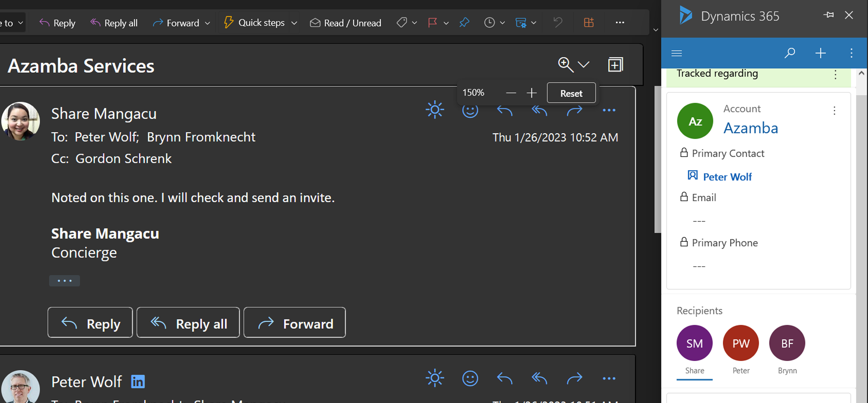868x403 pixels.
Task: Click the Categorize tag icon
Action: [x=401, y=23]
